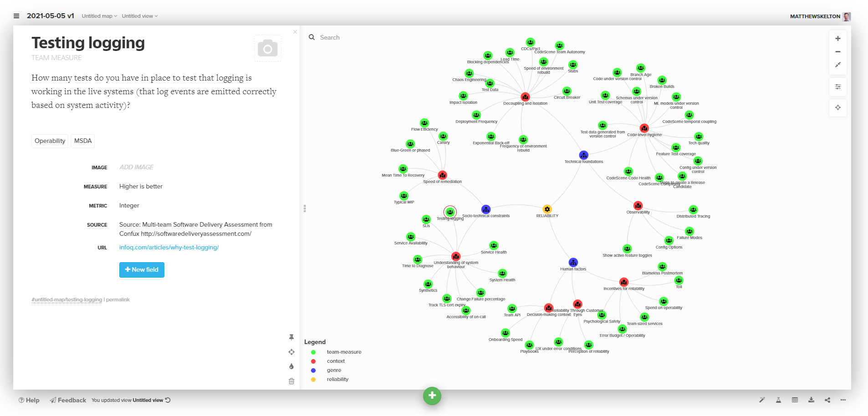
Task: Click the trash delete icon in profile
Action: [291, 381]
